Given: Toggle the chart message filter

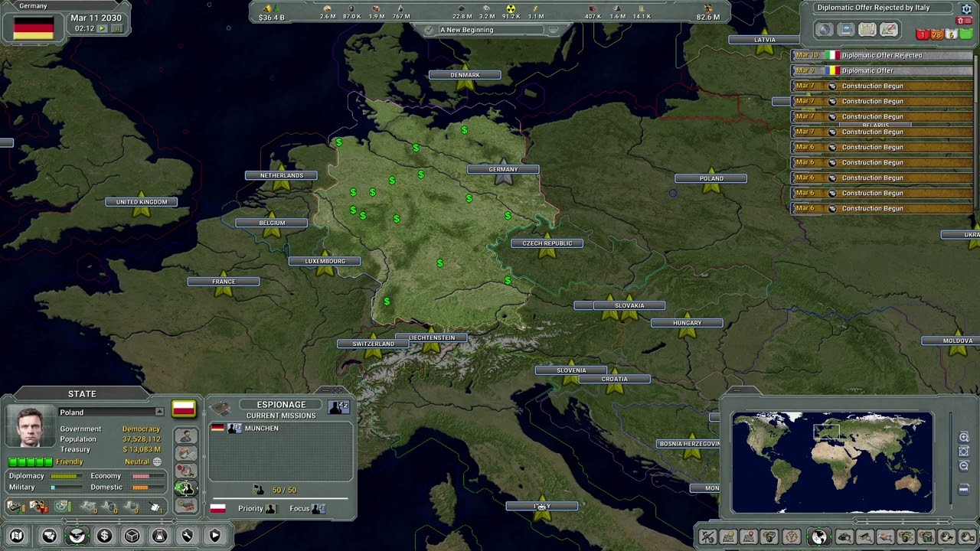Looking at the screenshot, I should pos(867,30).
